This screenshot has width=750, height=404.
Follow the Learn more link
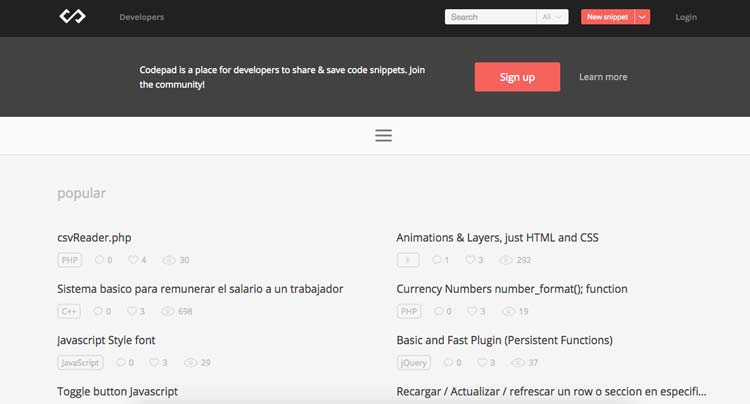point(603,76)
